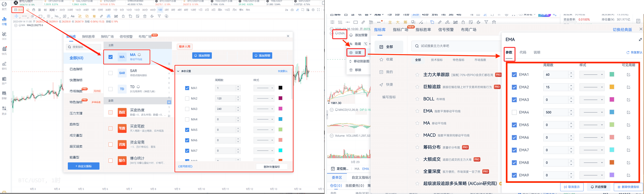The height and width of the screenshot is (194, 644).
Task: Switch to 信号预警 tab in left dialog
Action: 126,37
